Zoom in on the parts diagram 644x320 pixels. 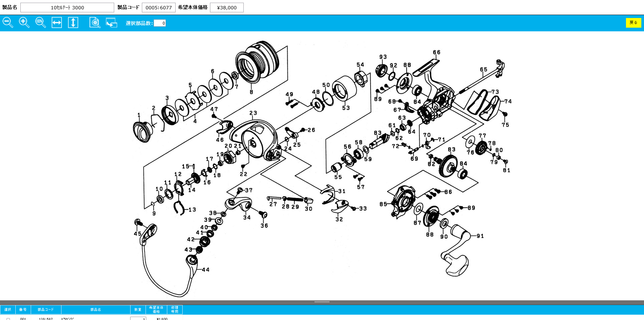click(24, 23)
